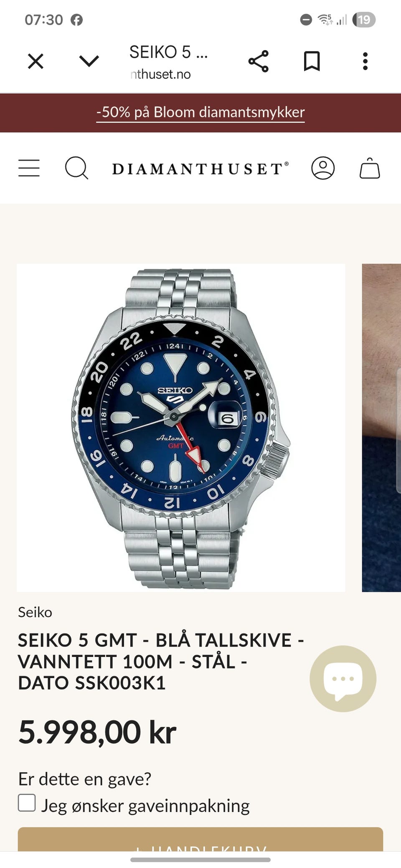Open the user account icon
This screenshot has height=868, width=401.
(x=323, y=168)
